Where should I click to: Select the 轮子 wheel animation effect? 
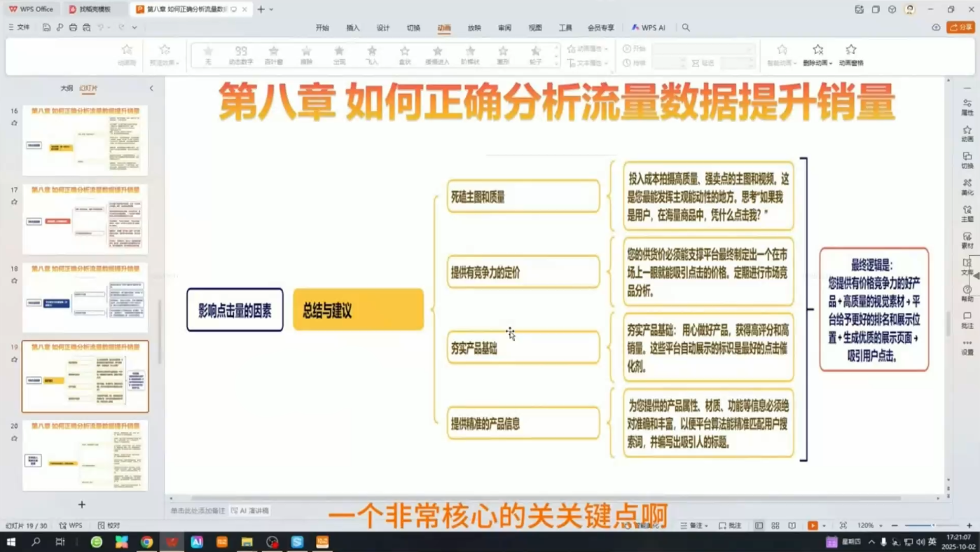(536, 55)
